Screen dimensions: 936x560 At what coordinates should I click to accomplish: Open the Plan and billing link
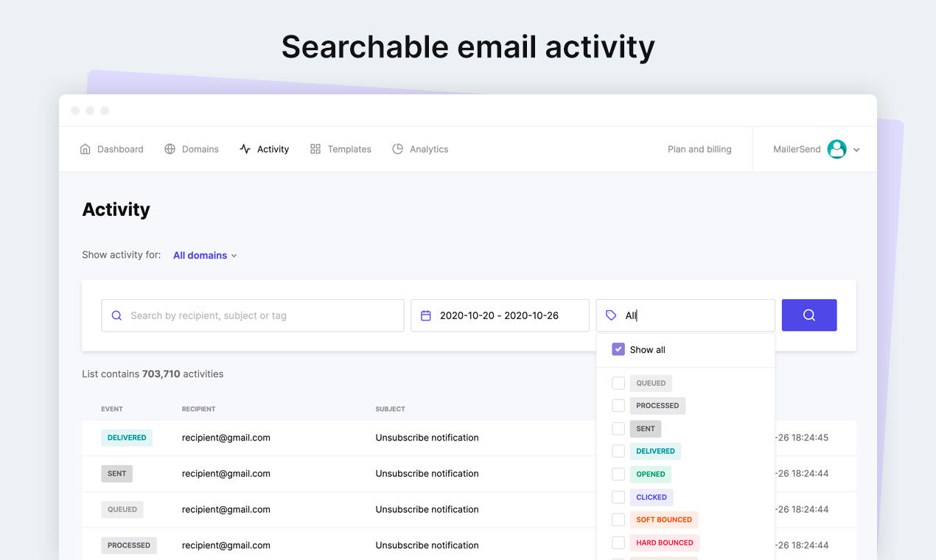(699, 149)
